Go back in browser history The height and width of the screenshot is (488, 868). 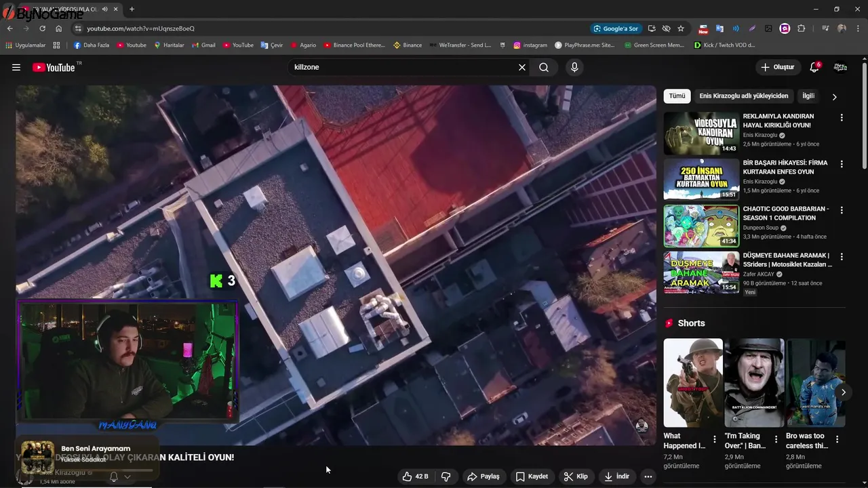[9, 28]
